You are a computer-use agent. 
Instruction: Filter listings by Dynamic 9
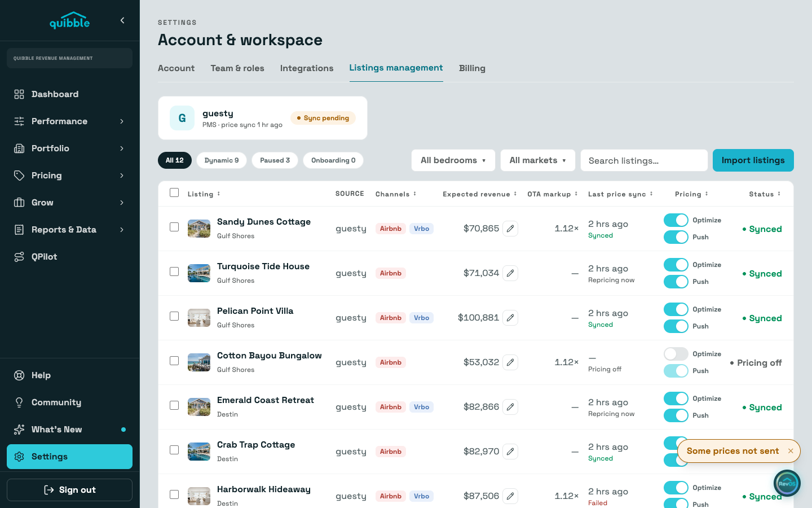pyautogui.click(x=222, y=160)
